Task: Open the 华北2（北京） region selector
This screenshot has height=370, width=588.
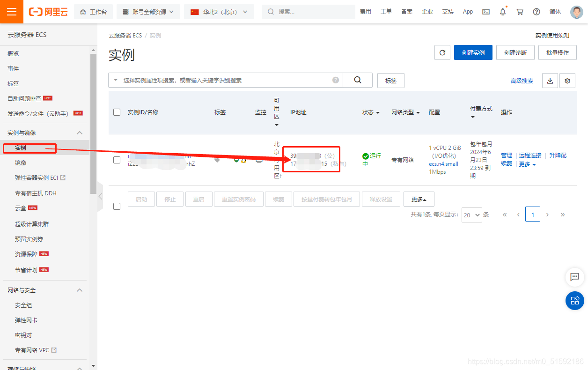Action: click(x=219, y=12)
